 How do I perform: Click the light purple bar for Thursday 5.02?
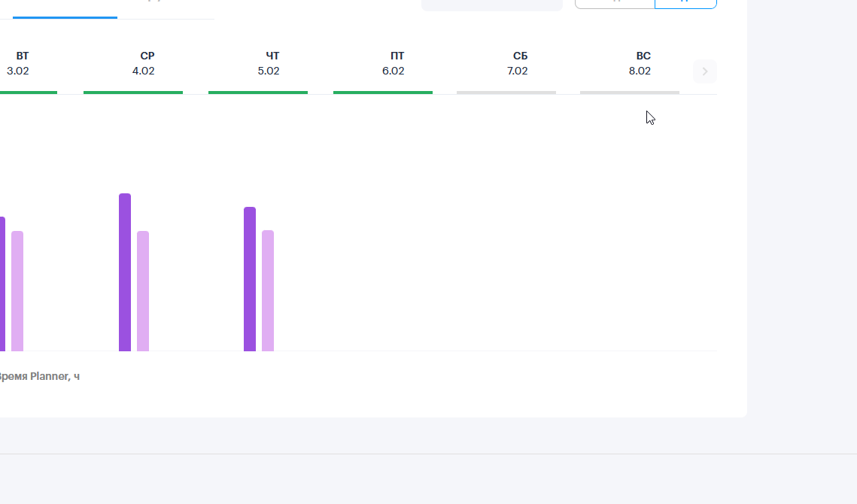(x=268, y=290)
